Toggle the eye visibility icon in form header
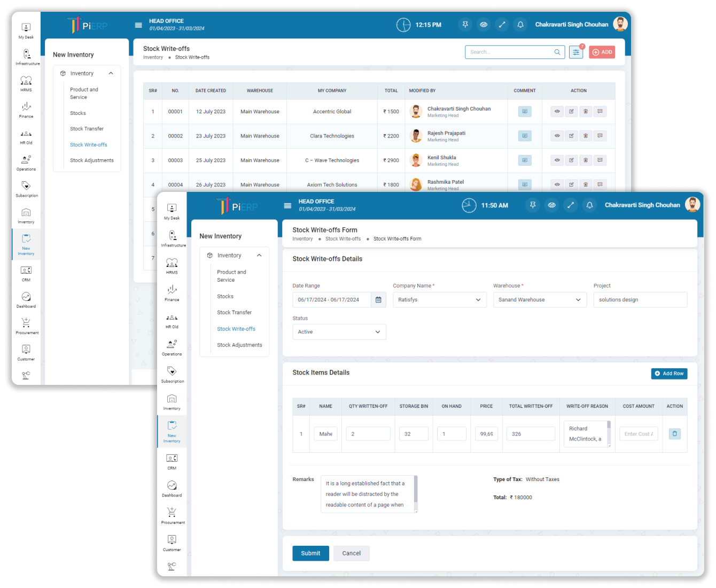716x588 pixels. point(552,205)
